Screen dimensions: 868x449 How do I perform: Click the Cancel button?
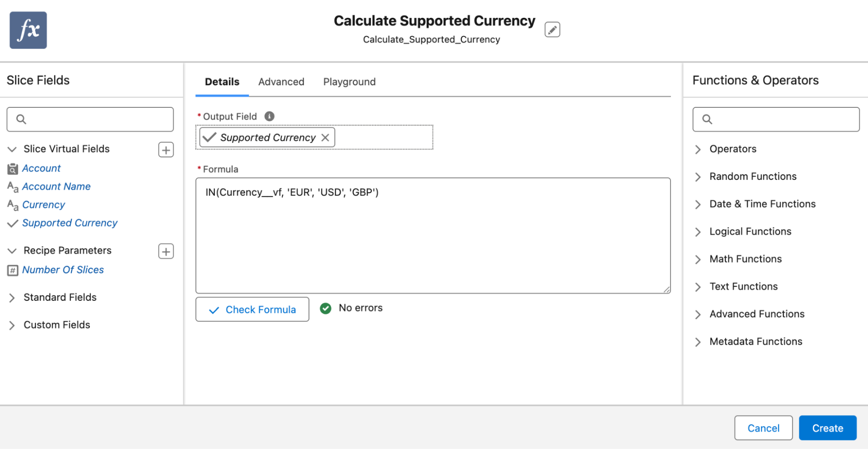click(x=763, y=428)
